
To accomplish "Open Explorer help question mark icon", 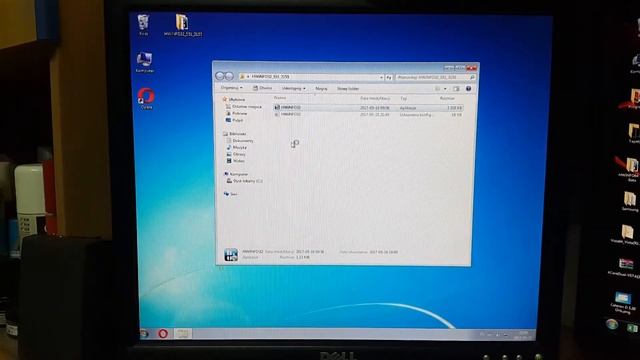I will click(x=469, y=89).
